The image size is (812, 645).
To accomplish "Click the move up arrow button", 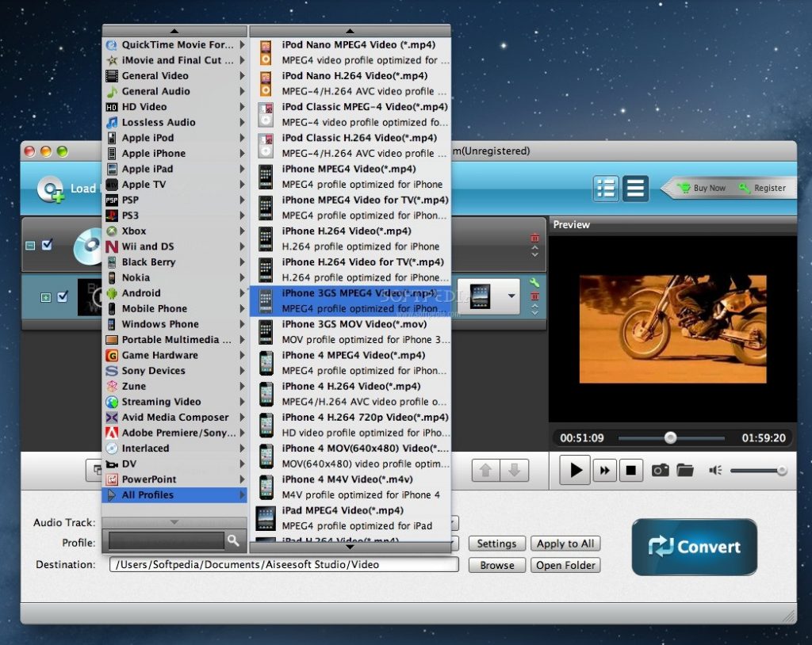I will point(485,470).
